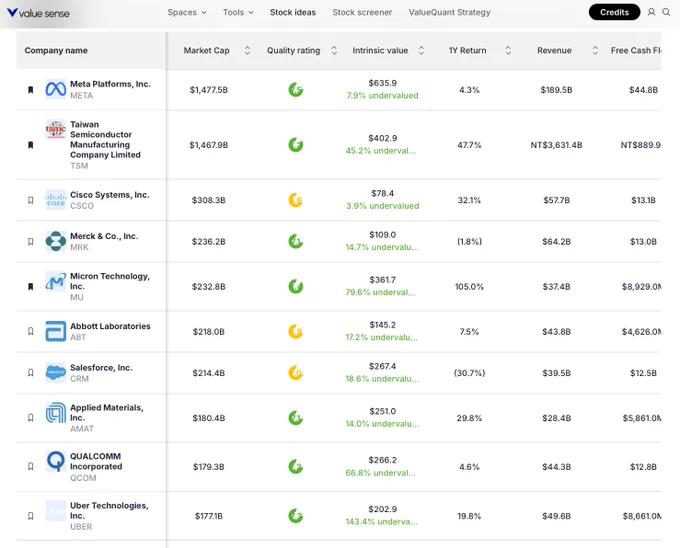Open Uber Technologies, Inc. company link
Screen dimensions: 680x548
coord(109,510)
